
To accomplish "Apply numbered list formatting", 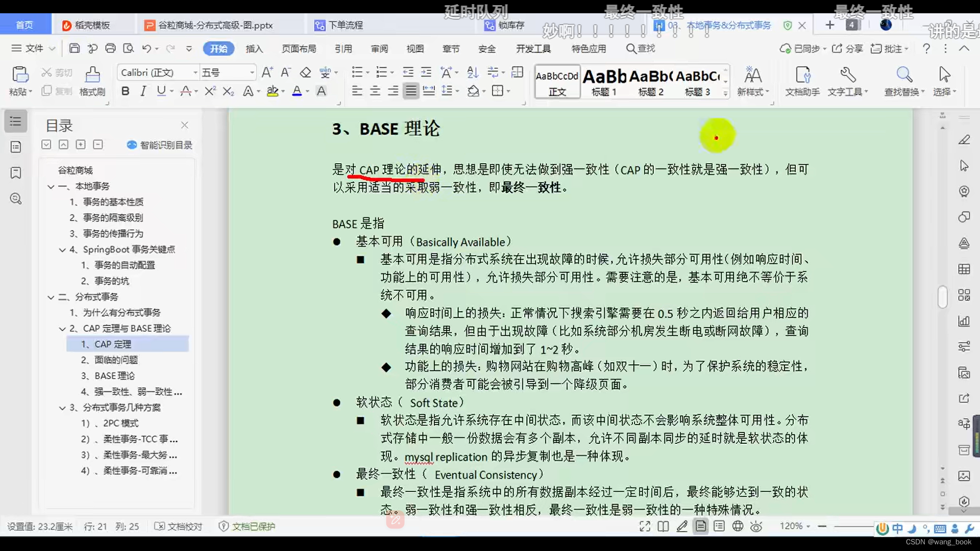I will tap(381, 72).
